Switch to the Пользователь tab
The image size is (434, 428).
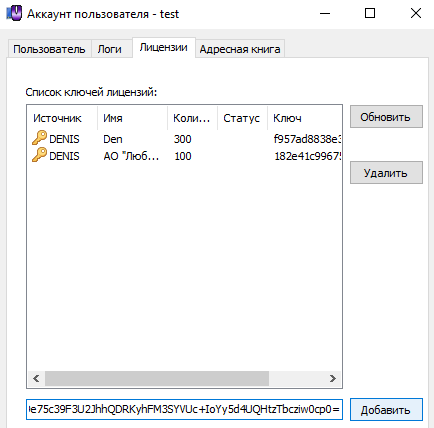coord(49,49)
